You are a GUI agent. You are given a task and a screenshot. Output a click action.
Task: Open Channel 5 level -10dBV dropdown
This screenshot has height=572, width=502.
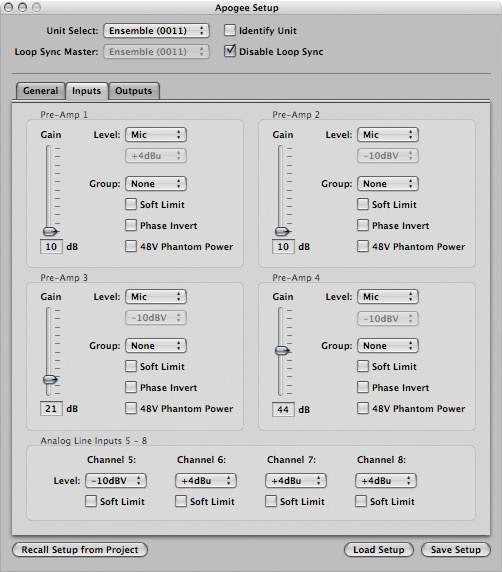click(116, 480)
